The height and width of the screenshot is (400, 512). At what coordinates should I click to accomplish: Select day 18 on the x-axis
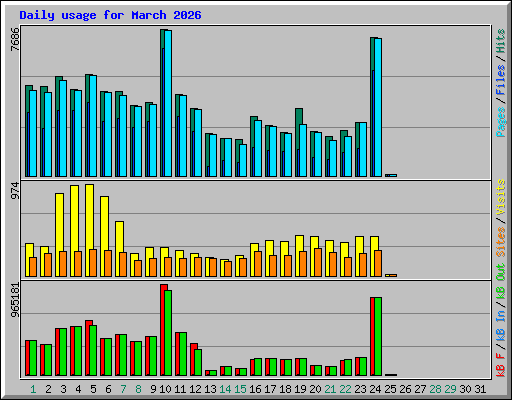[x=285, y=389]
